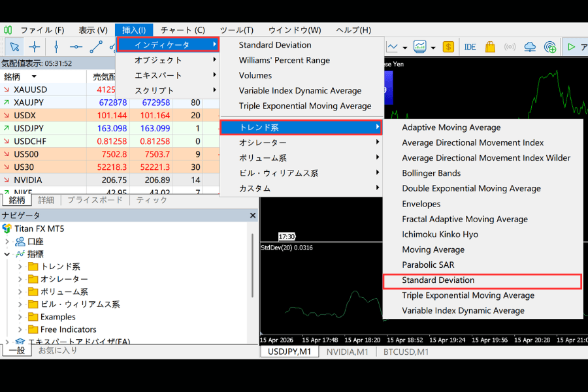Viewport: 588px width, 392px height.
Task: Select the USDJPY row in Market Watch
Action: (110, 128)
